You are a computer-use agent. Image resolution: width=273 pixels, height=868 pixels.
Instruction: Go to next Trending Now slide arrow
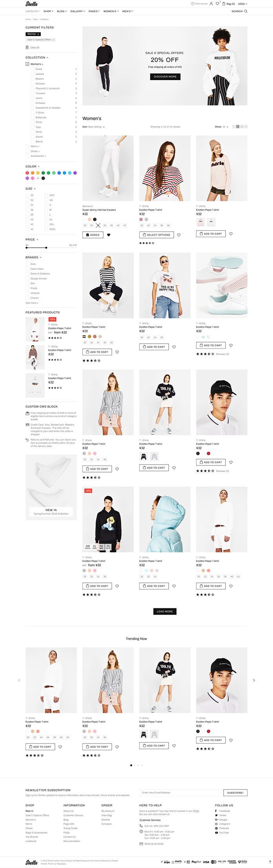click(x=254, y=680)
